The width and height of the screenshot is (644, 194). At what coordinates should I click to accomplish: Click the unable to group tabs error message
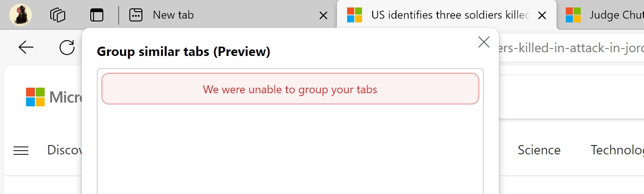(290, 89)
